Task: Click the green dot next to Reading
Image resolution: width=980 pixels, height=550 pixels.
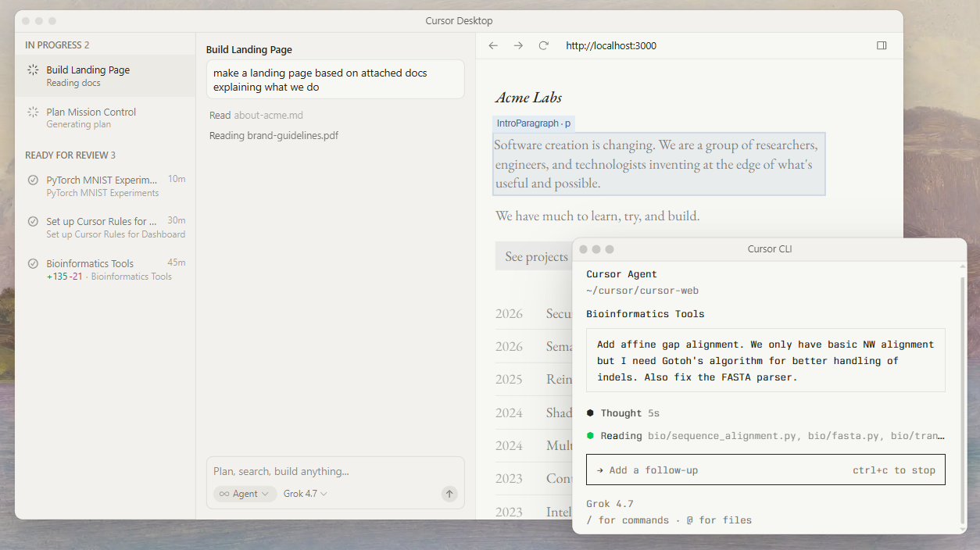Action: (590, 435)
